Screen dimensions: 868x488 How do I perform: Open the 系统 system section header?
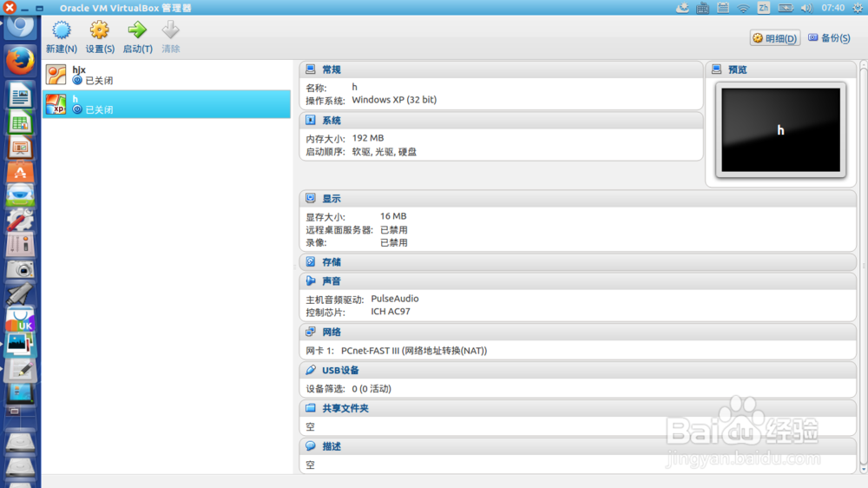click(501, 121)
